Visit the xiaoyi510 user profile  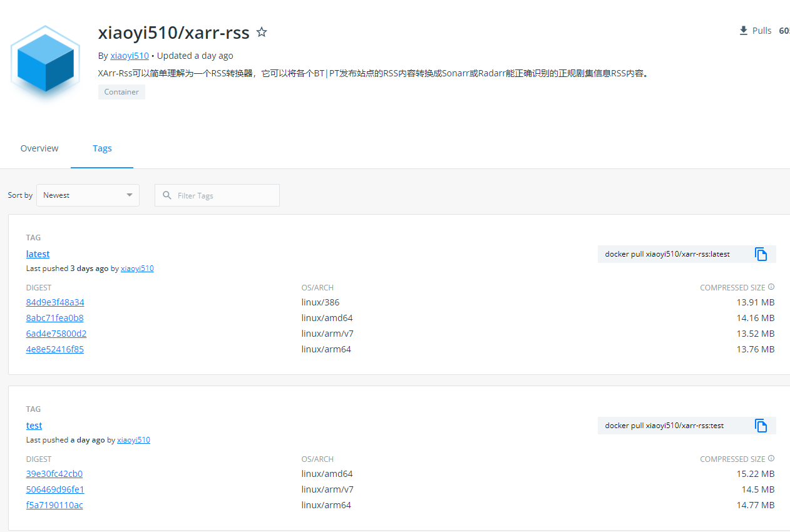pyautogui.click(x=129, y=56)
